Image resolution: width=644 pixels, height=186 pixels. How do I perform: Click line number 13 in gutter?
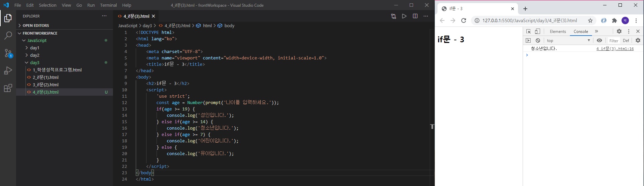click(124, 109)
